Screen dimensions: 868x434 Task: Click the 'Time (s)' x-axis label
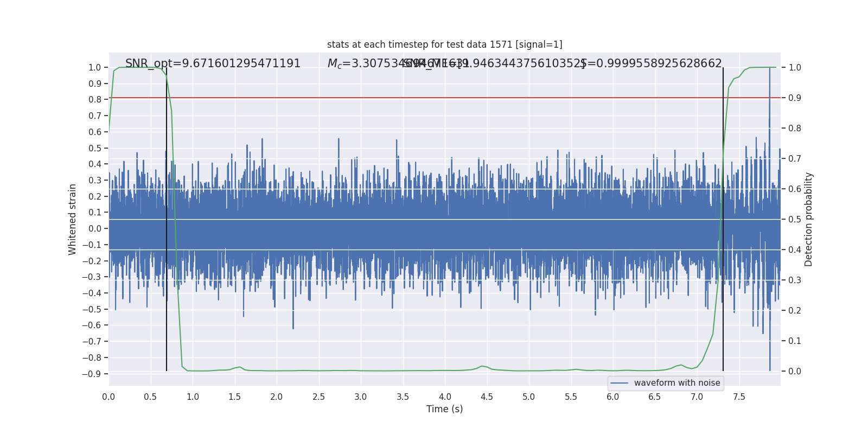pyautogui.click(x=444, y=409)
